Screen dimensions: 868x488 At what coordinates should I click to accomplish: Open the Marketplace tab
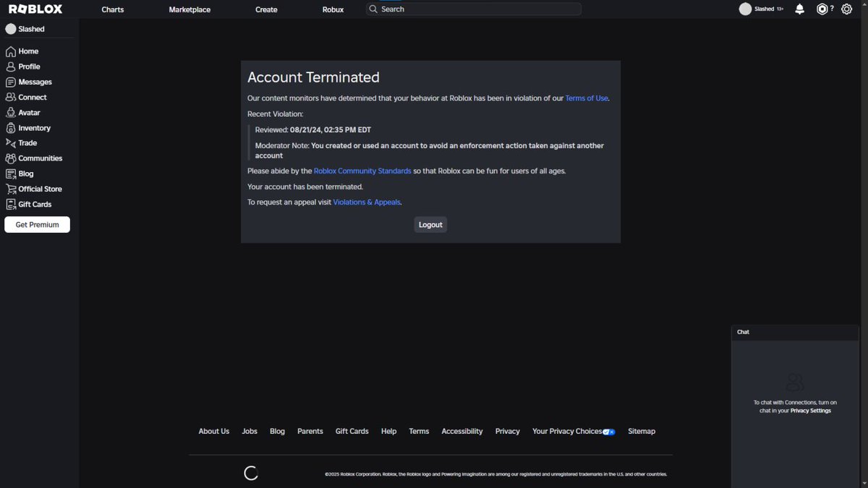tap(190, 9)
